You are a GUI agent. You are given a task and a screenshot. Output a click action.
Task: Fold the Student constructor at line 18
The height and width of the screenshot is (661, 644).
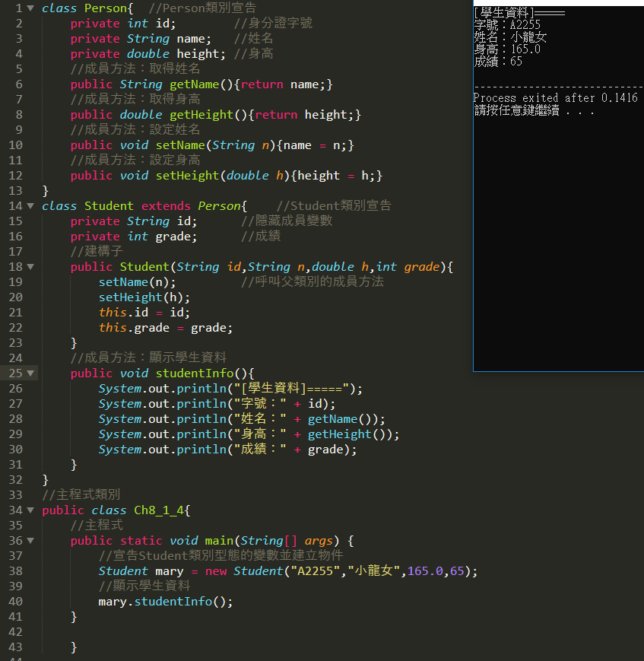click(30, 267)
